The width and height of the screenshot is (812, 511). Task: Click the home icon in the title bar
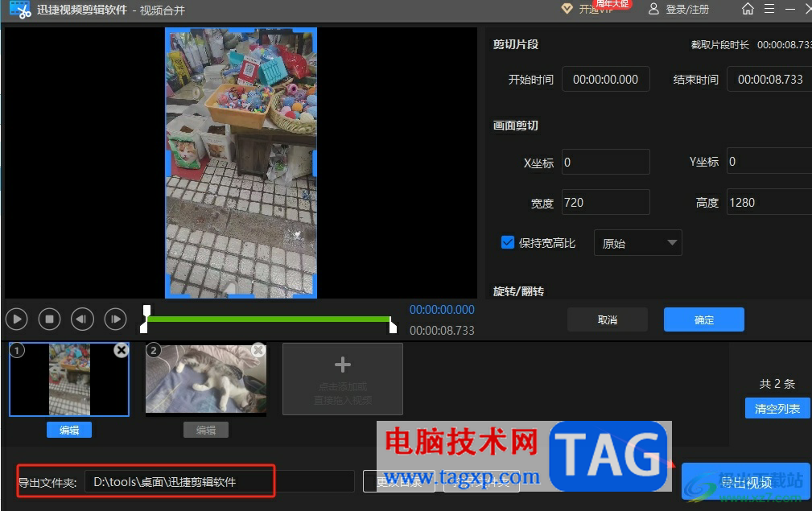[x=748, y=9]
